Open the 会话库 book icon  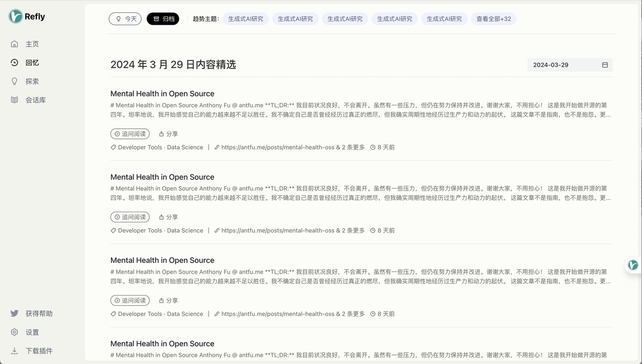(14, 100)
